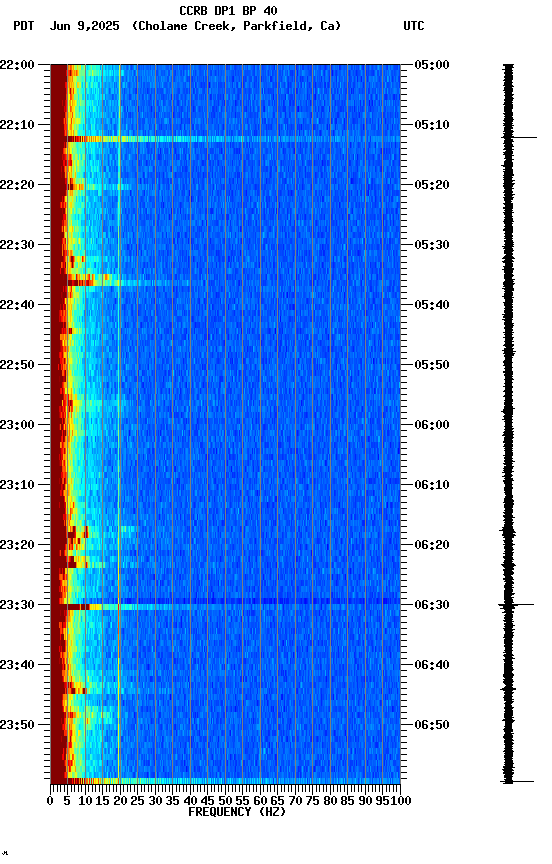Click the 100 Hz frequency tick label

click(x=401, y=801)
